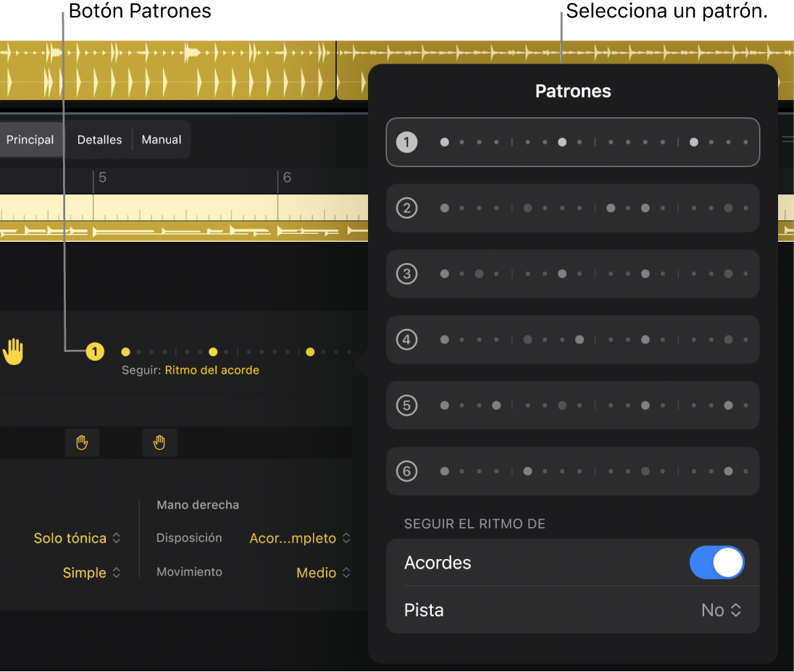This screenshot has width=794, height=672.
Task: Tap the large yellow hand icon
Action: (13, 351)
